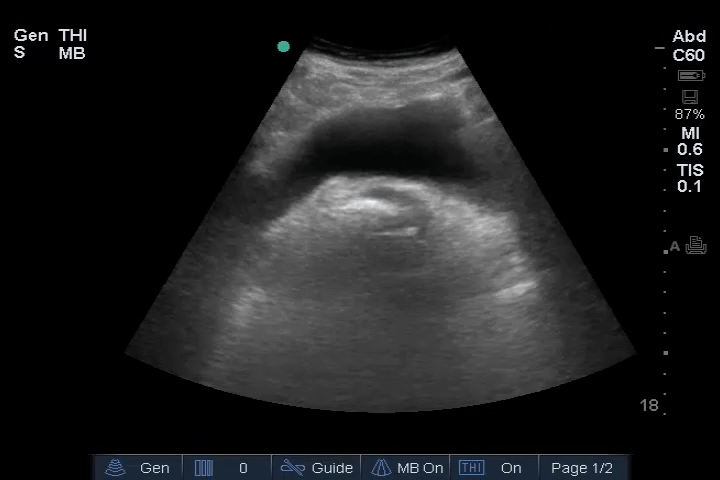Click the needle Guide icon
The height and width of the screenshot is (480, 720).
click(x=292, y=468)
